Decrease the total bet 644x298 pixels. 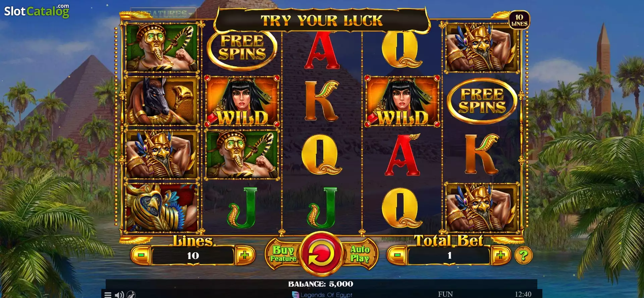coord(397,255)
